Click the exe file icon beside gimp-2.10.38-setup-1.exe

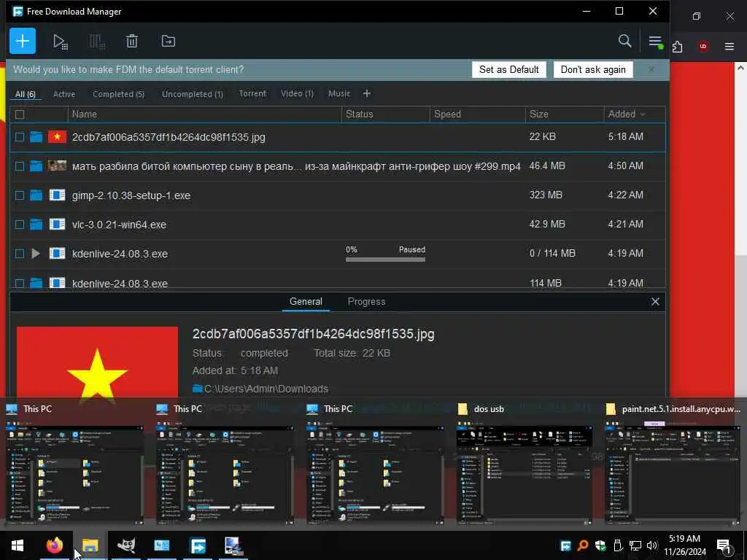[x=57, y=195]
